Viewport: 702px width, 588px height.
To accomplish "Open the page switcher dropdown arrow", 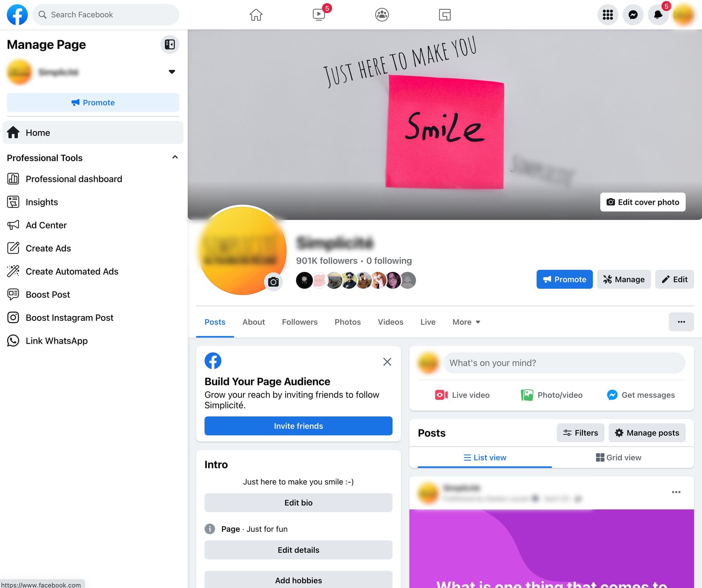I will point(171,72).
